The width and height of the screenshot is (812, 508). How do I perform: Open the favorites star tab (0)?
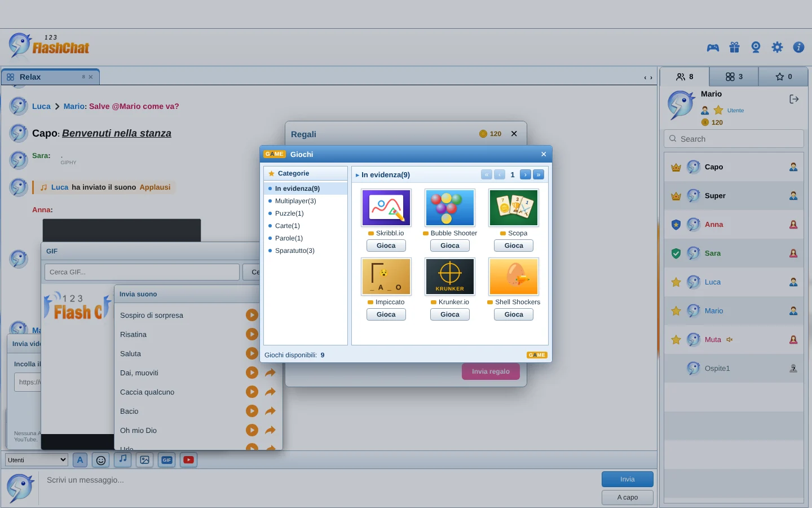tap(783, 77)
